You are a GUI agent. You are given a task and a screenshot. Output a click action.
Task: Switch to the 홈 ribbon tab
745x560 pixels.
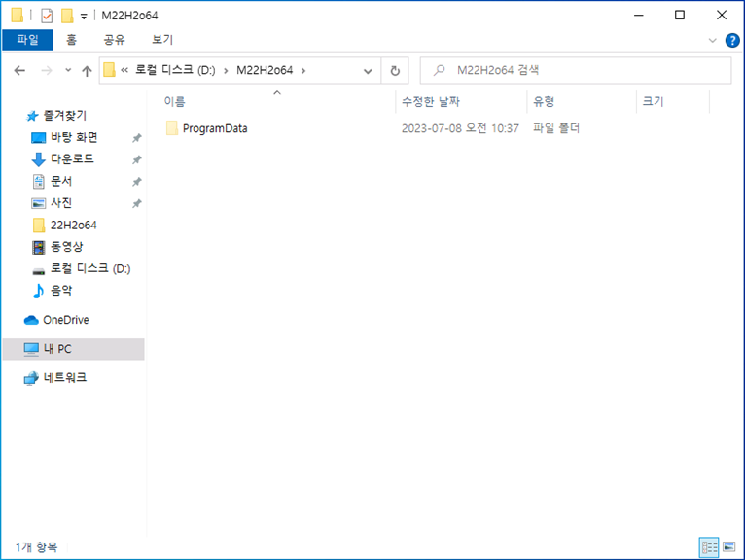[71, 40]
